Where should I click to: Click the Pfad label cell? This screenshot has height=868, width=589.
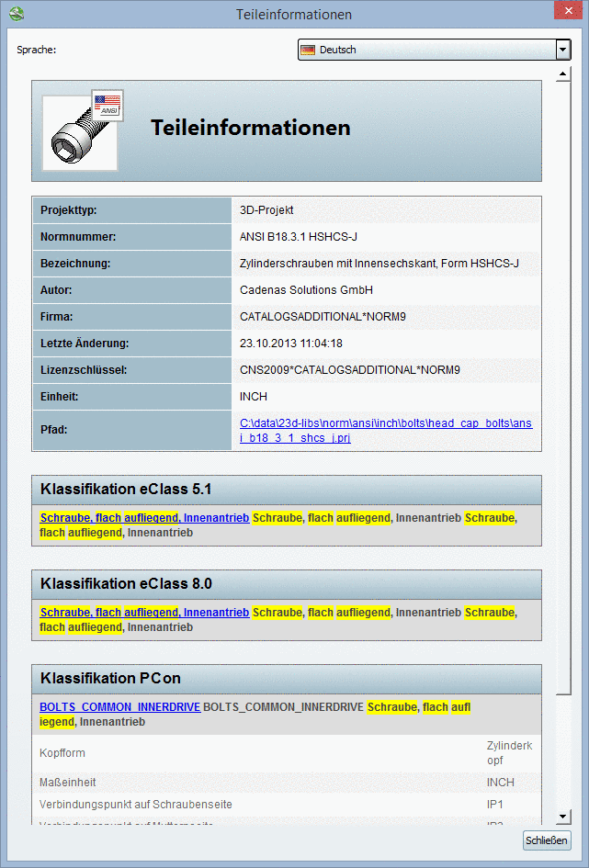click(x=131, y=430)
